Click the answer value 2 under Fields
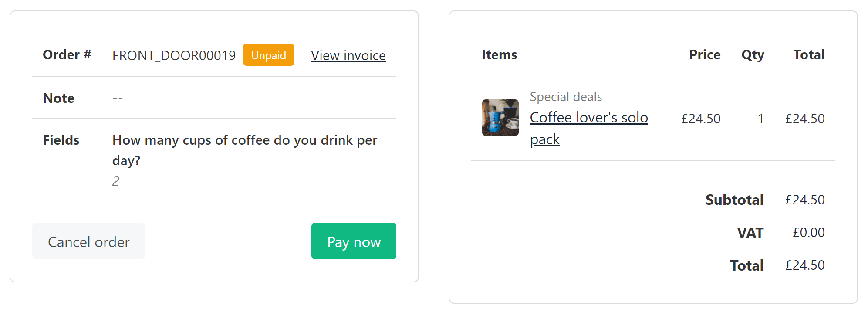Viewport: 868px width, 309px height. (116, 181)
